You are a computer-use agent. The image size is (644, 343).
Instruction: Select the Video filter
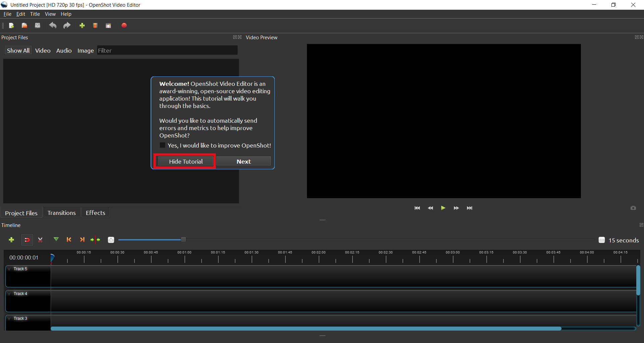click(x=43, y=50)
